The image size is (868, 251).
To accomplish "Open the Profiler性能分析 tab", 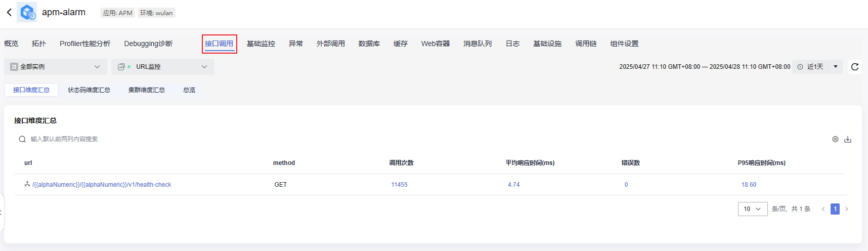I will coord(85,44).
